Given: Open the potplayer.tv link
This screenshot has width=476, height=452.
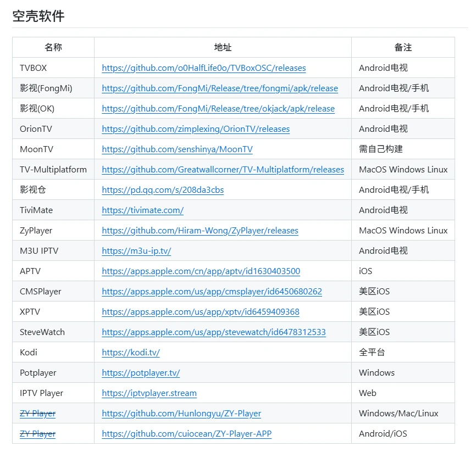Looking at the screenshot, I should click(141, 373).
